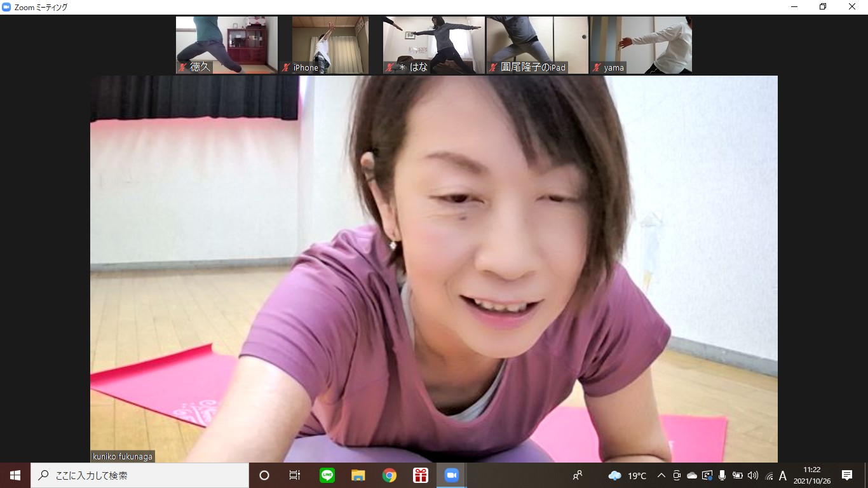Open LINE app from the taskbar

coord(327,475)
